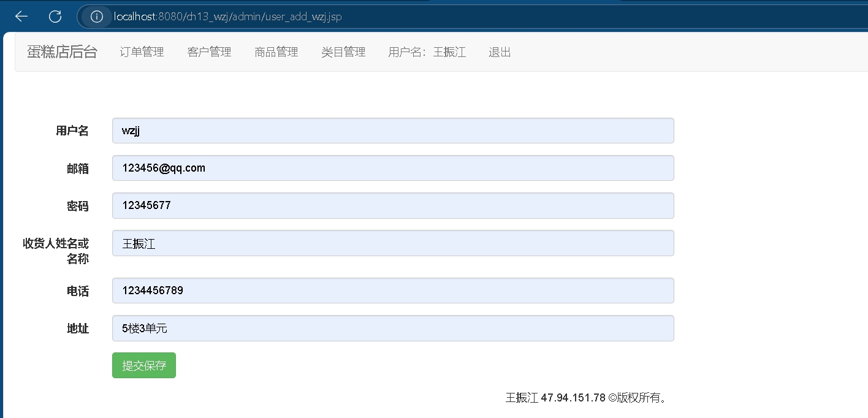Select the 商品管理 nav item

click(276, 52)
